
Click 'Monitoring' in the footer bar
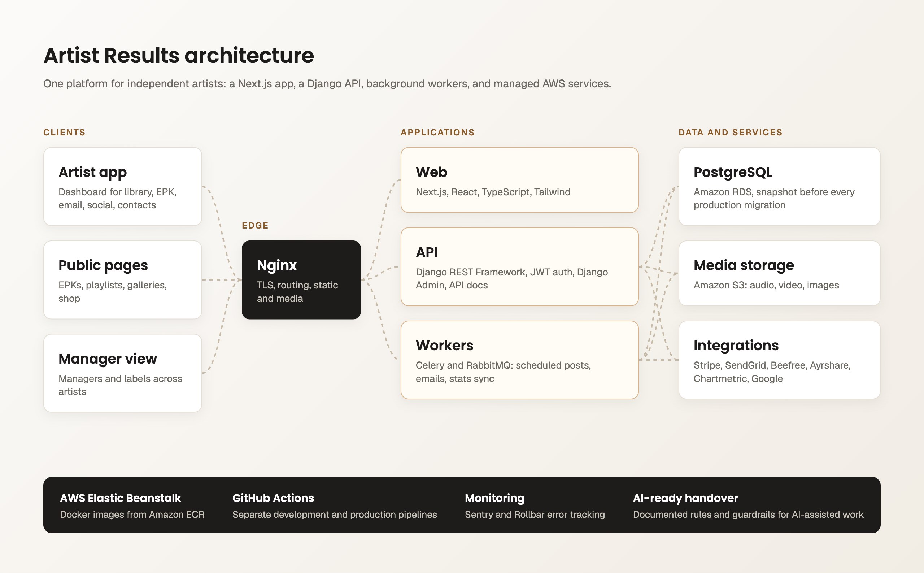(x=494, y=498)
